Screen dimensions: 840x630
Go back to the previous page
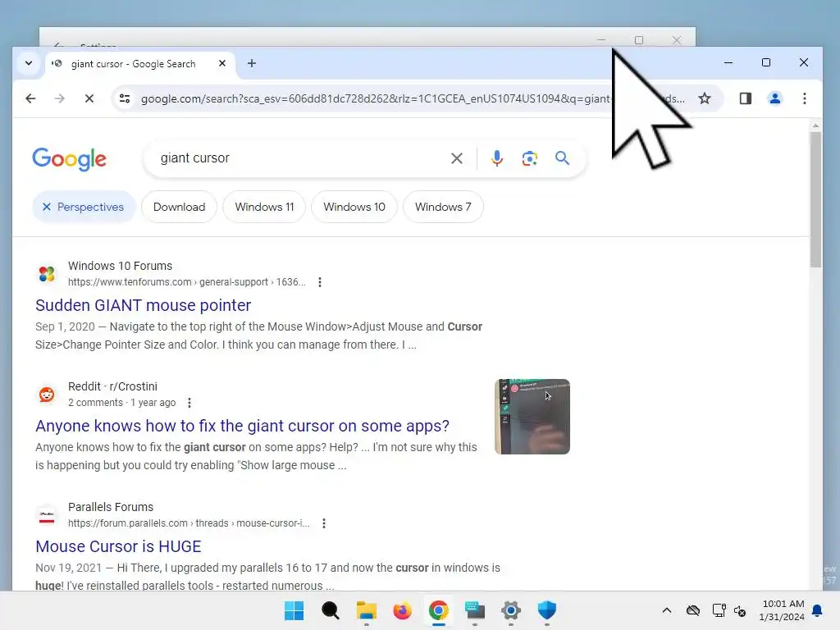(x=30, y=98)
